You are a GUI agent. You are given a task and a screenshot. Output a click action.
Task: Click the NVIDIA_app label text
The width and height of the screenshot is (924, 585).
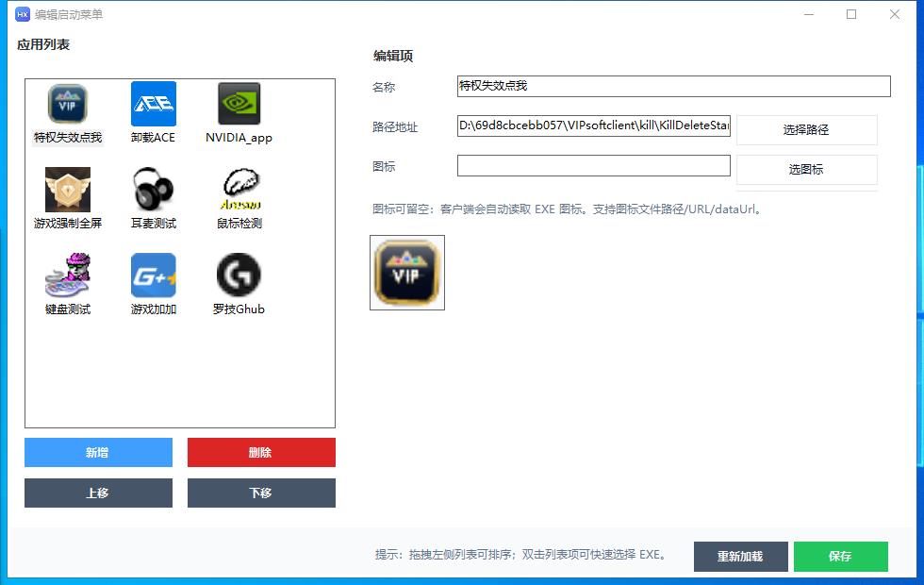(239, 138)
